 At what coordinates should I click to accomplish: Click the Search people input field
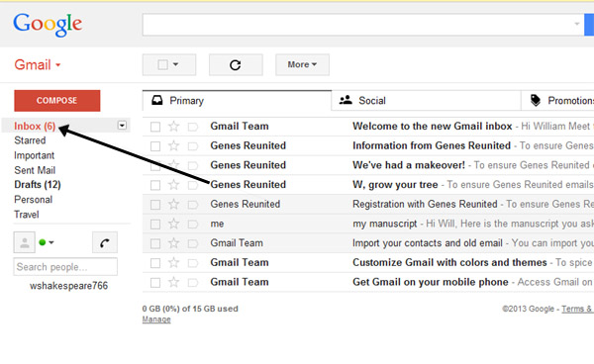click(65, 267)
